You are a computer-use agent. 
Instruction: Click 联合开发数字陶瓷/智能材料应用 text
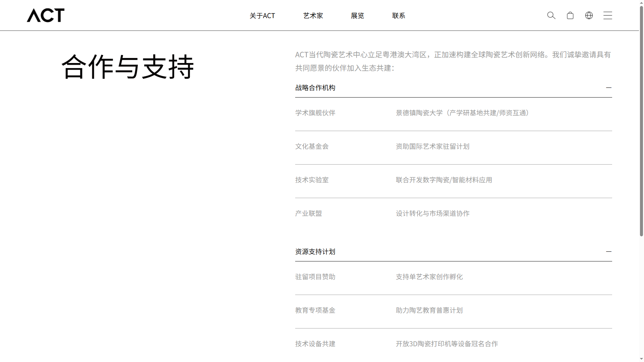pos(444,180)
